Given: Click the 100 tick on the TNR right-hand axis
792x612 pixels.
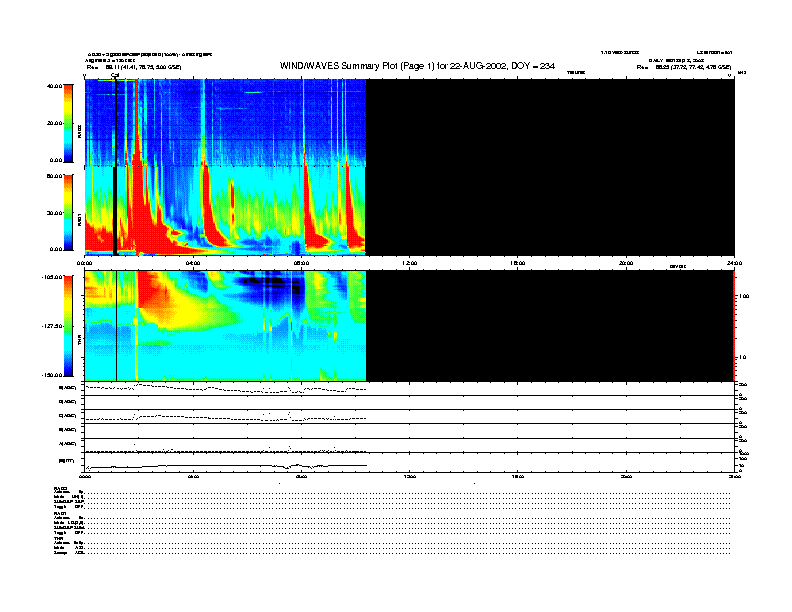Looking at the screenshot, I should pyautogui.click(x=744, y=296).
